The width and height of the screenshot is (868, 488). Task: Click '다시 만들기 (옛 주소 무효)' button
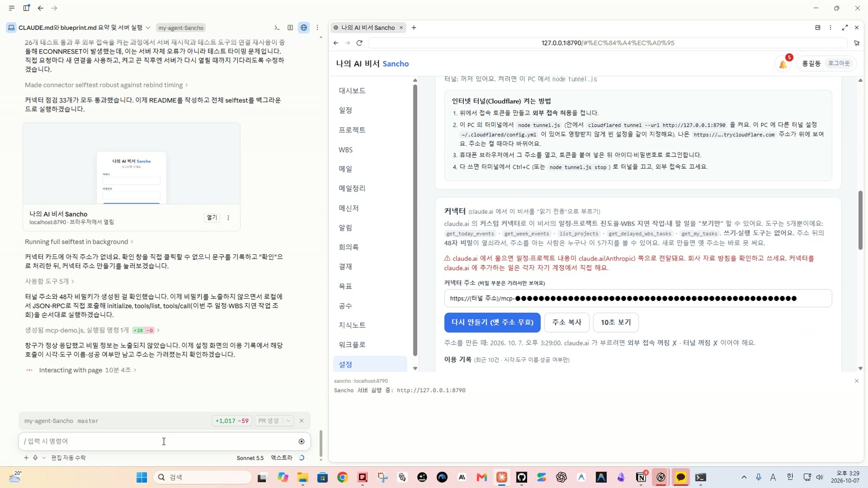tap(492, 322)
